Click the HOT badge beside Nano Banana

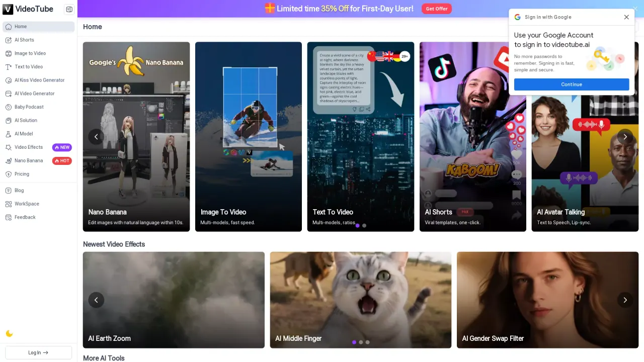(x=62, y=161)
